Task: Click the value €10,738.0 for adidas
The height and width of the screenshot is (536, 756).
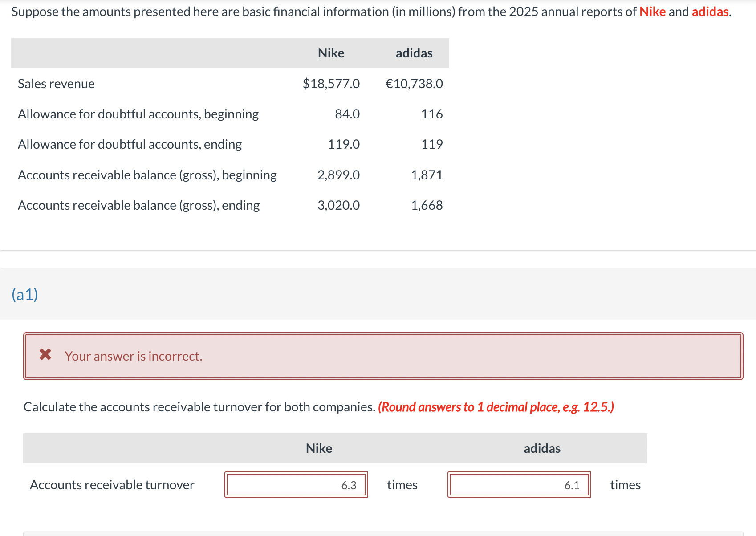Action: click(x=414, y=83)
